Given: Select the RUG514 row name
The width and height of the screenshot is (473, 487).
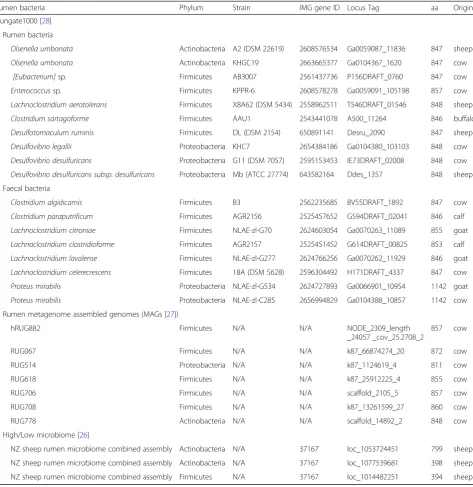Looking at the screenshot, I should click(x=23, y=365).
